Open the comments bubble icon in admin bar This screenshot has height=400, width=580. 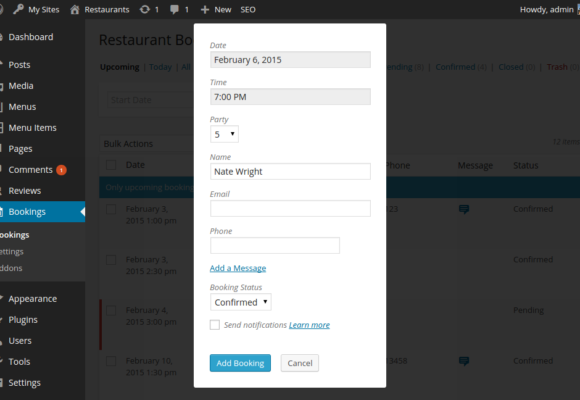point(174,9)
